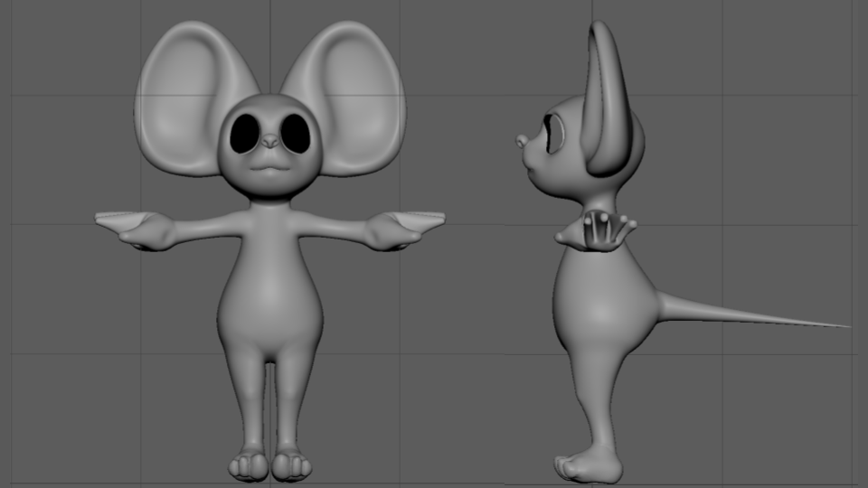Click the tail on the side-view character
Viewport: 868px width, 488px height.
[x=753, y=312]
